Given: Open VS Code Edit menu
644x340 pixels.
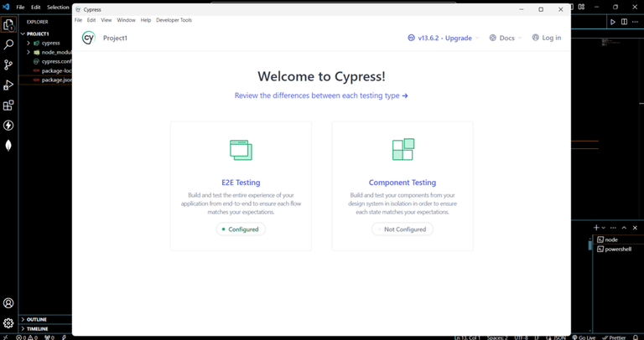Looking at the screenshot, I should (x=36, y=7).
